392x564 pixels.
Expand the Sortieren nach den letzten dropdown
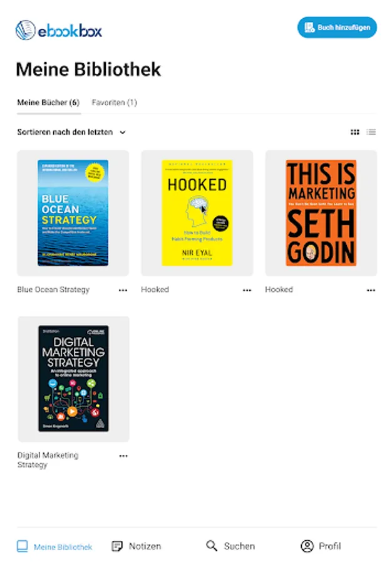coord(71,132)
